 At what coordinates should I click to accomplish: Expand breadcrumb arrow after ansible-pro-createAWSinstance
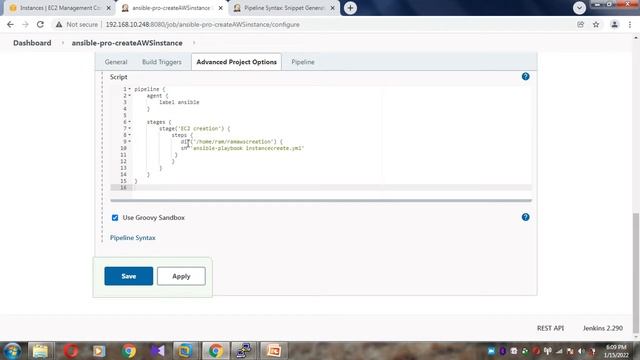click(193, 43)
